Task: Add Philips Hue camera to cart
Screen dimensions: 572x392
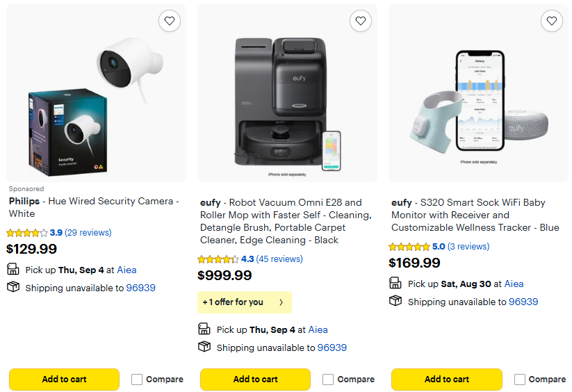Action: [64, 379]
